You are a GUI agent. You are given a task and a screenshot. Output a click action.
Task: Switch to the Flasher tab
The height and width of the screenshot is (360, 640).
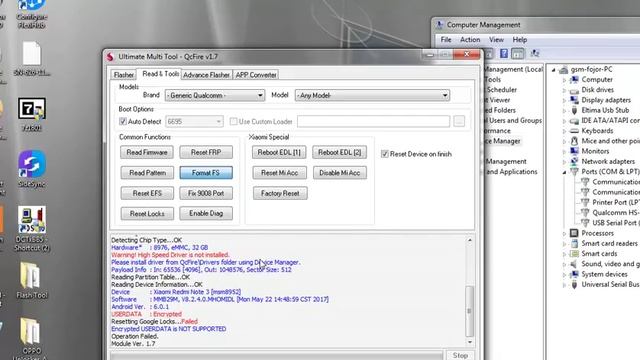[x=123, y=75]
